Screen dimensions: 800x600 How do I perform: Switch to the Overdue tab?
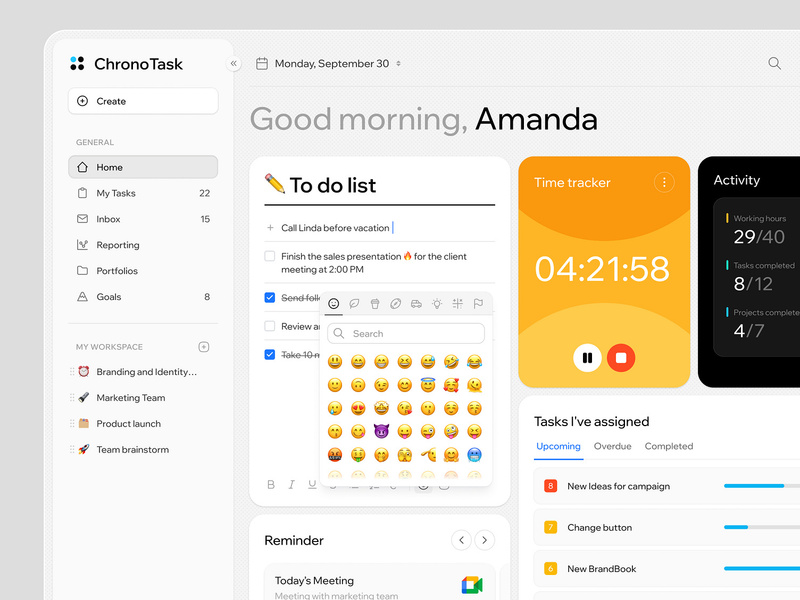612,447
